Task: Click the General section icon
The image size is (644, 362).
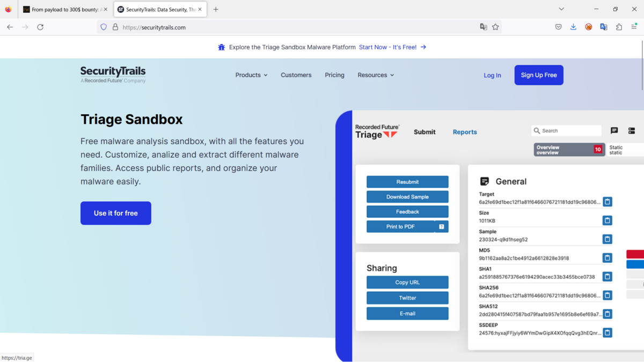Action: point(485,181)
